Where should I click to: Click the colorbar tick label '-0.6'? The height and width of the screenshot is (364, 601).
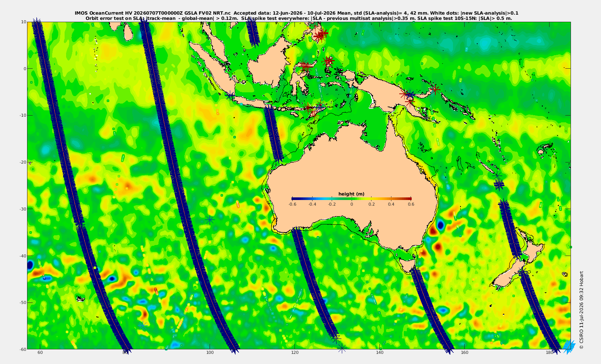292,204
